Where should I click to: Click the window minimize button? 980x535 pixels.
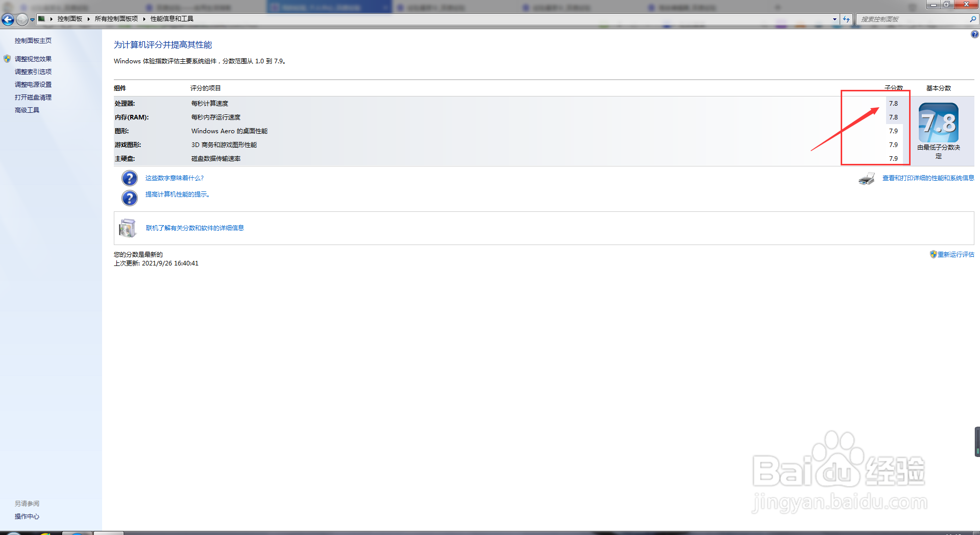tap(934, 5)
